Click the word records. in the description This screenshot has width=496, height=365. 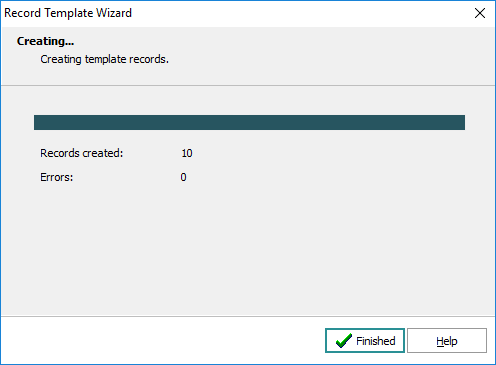149,59
